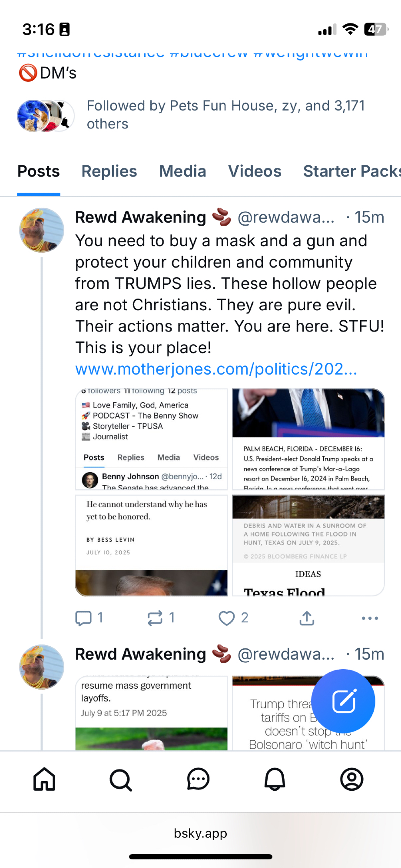Open Search from the bottom navigation
Viewport: 401px width, 868px height.
[x=121, y=780]
